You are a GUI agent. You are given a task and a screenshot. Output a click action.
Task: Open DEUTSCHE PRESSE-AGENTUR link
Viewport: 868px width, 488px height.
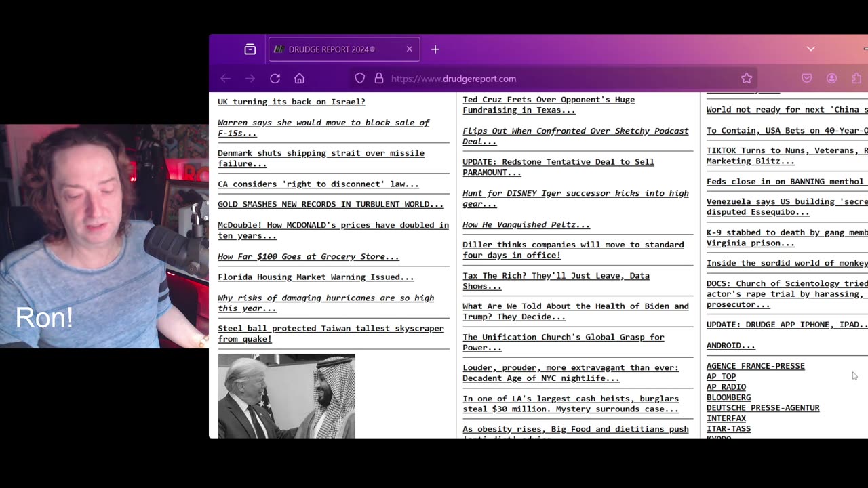[763, 408]
